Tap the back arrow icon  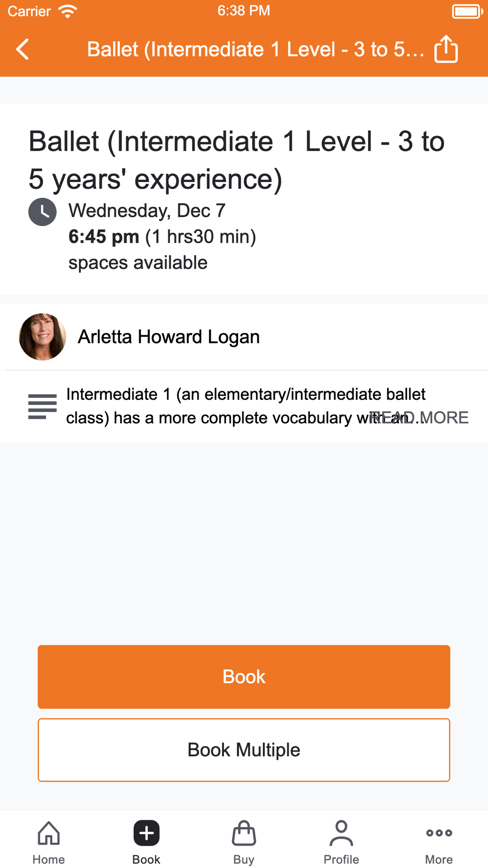(23, 49)
